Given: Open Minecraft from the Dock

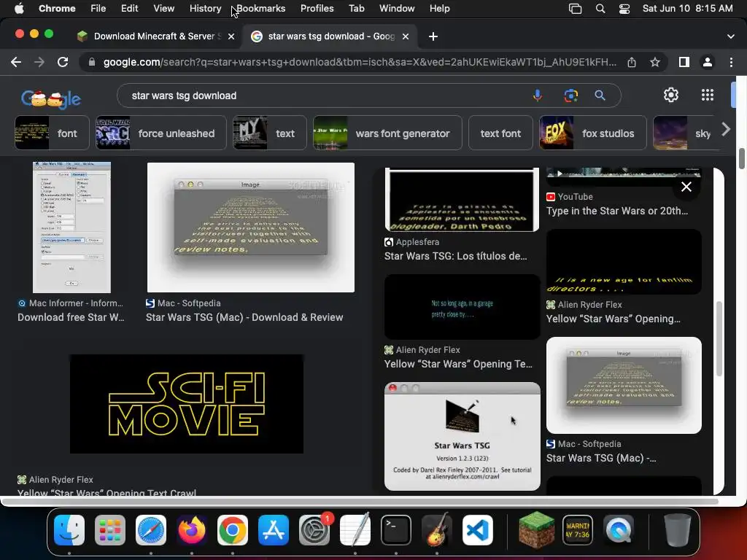Looking at the screenshot, I should pos(536,530).
